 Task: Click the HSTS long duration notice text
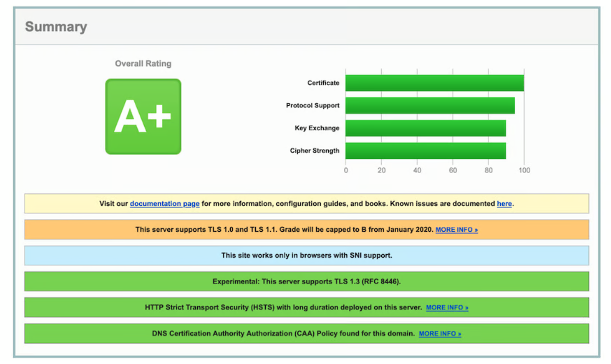pos(283,307)
